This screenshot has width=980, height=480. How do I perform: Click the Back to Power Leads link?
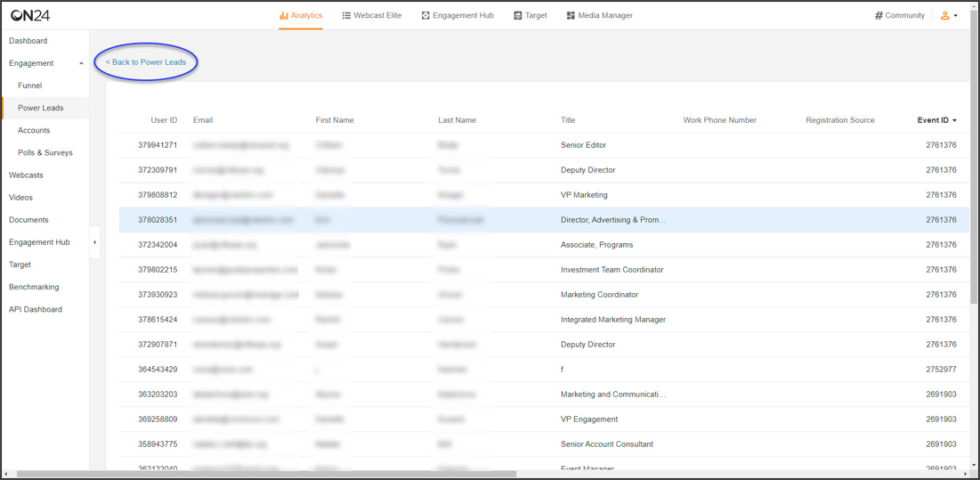tap(146, 62)
